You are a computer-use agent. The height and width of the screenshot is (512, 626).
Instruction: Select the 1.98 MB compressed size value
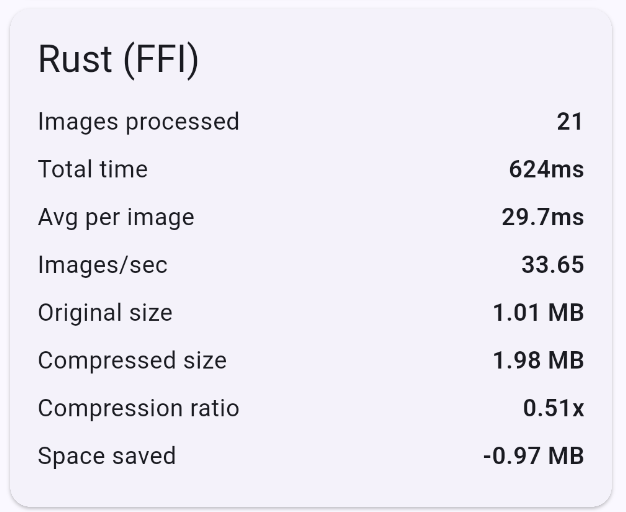tap(538, 361)
